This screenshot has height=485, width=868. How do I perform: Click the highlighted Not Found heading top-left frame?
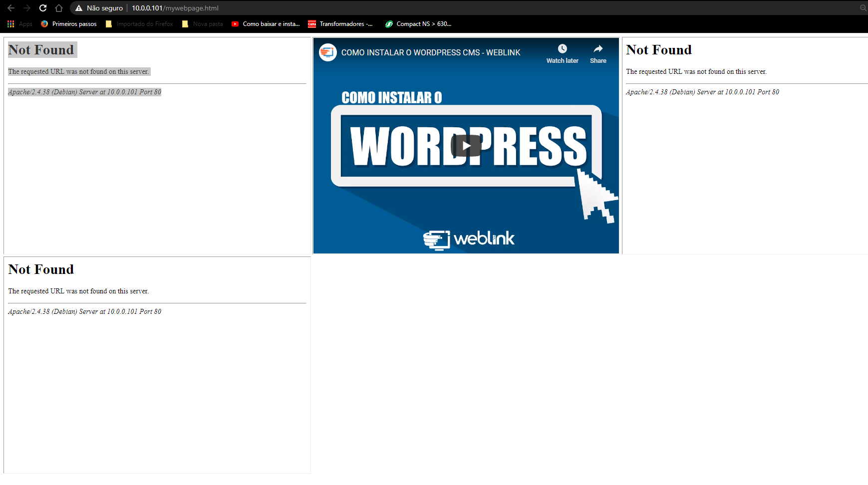click(x=41, y=50)
